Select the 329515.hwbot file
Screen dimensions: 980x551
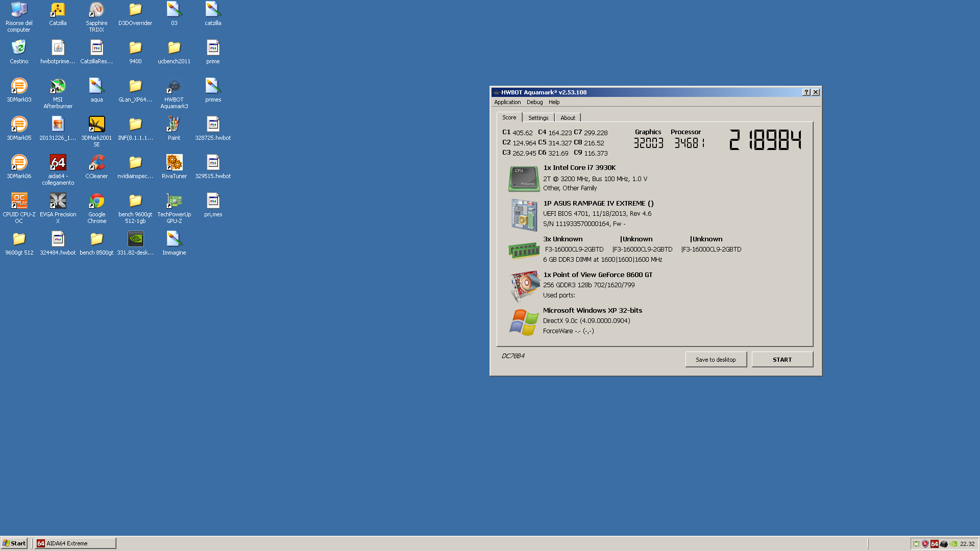point(213,166)
